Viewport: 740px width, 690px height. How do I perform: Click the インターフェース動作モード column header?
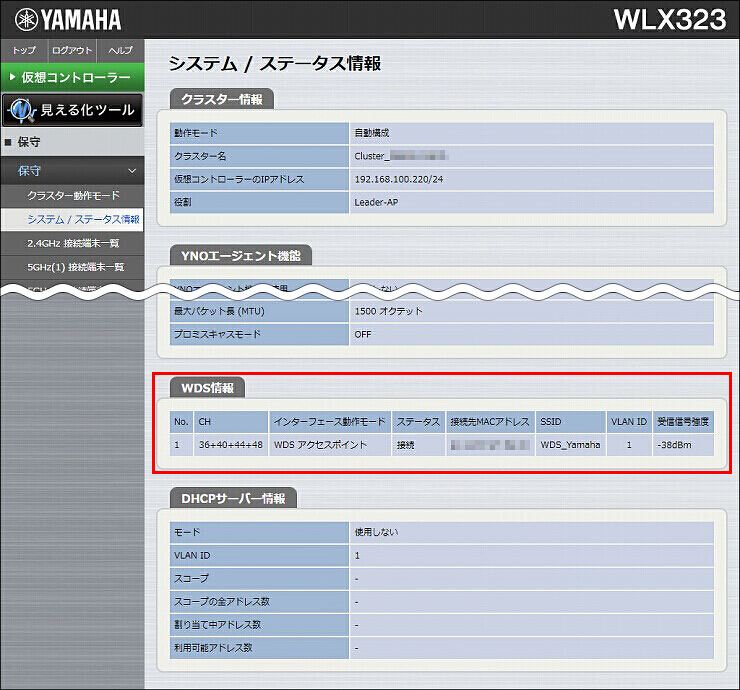click(x=330, y=422)
